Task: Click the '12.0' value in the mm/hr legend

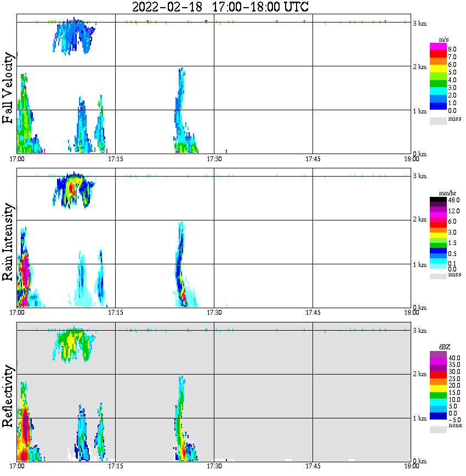Action: pos(454,211)
